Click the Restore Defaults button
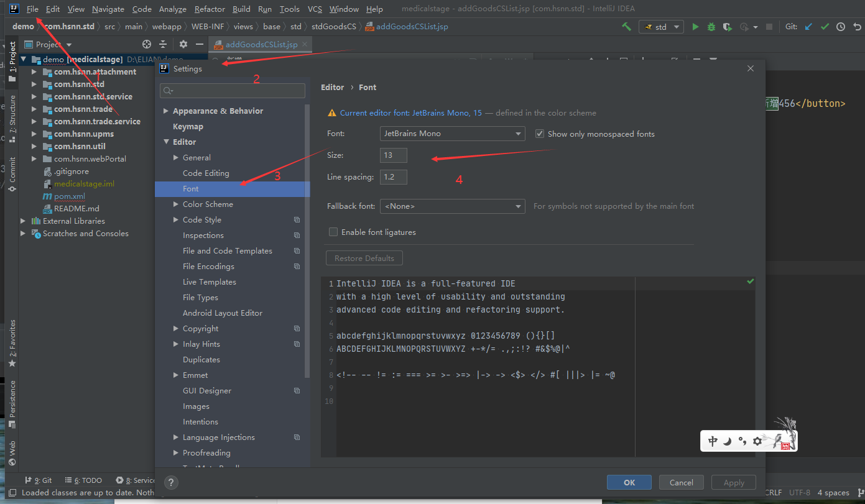 click(x=364, y=258)
